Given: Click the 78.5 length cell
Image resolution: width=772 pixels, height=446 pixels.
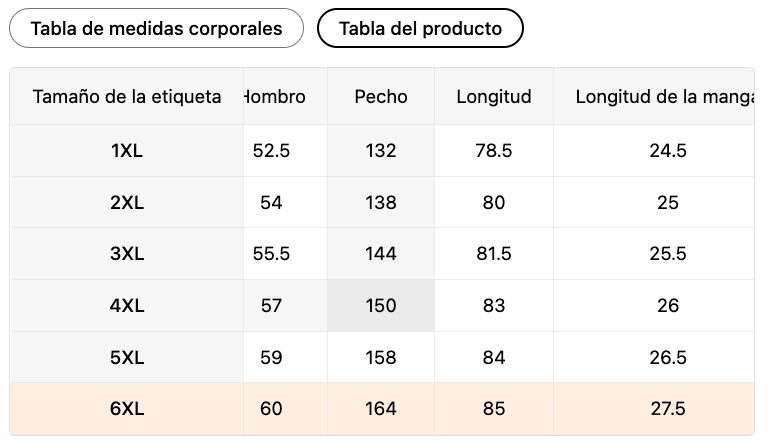Looking at the screenshot, I should coord(494,151).
